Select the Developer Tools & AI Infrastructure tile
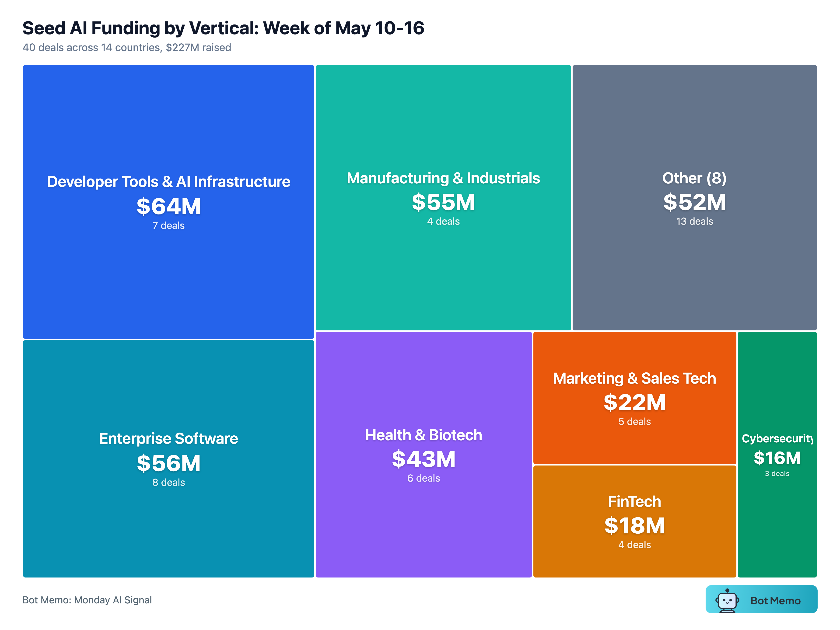 point(169,202)
